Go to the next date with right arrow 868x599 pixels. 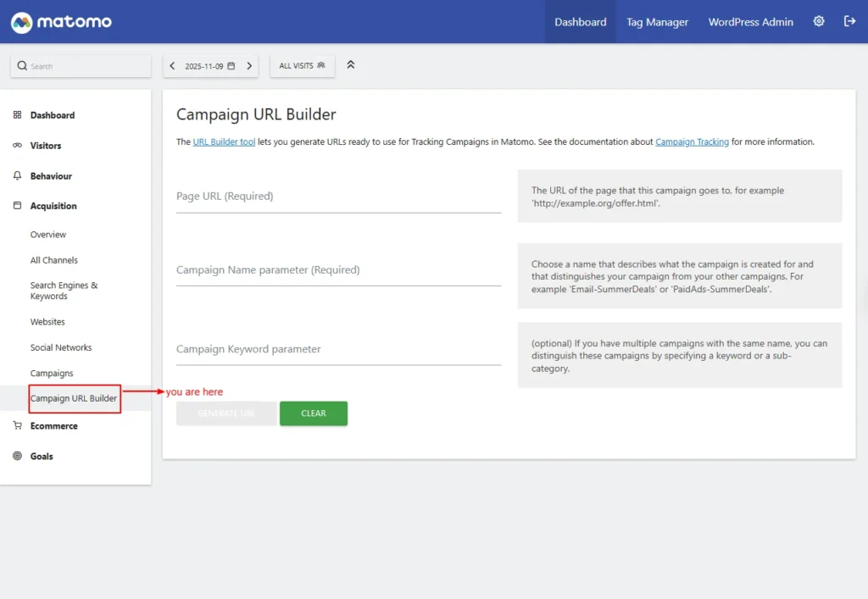[249, 66]
